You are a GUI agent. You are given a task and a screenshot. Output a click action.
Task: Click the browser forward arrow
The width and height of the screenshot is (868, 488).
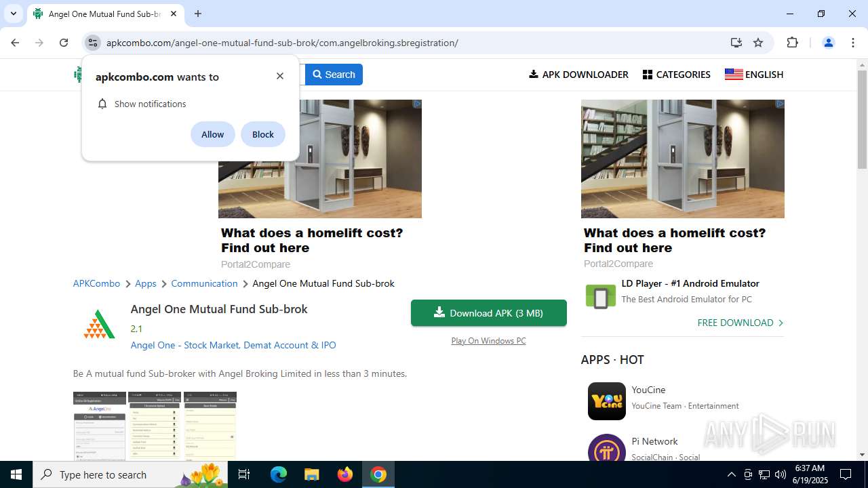click(x=39, y=43)
